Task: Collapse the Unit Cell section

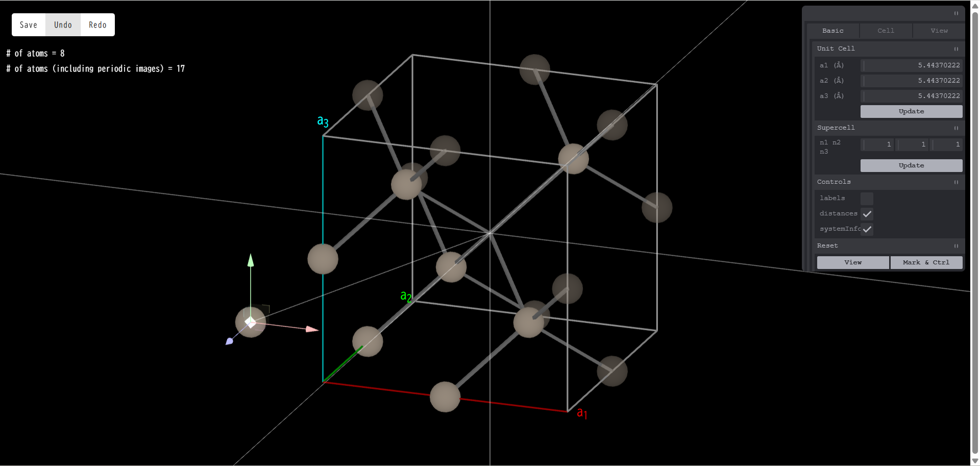Action: pos(956,48)
